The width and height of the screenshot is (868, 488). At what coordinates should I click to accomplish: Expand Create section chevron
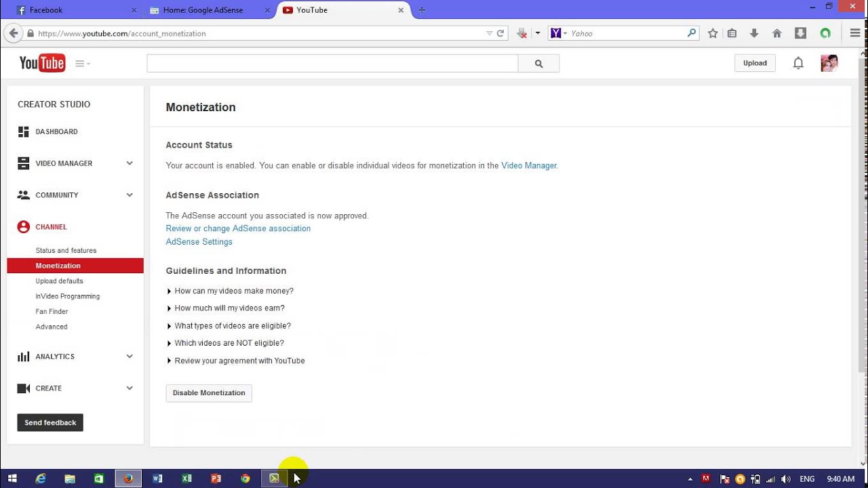pos(130,388)
